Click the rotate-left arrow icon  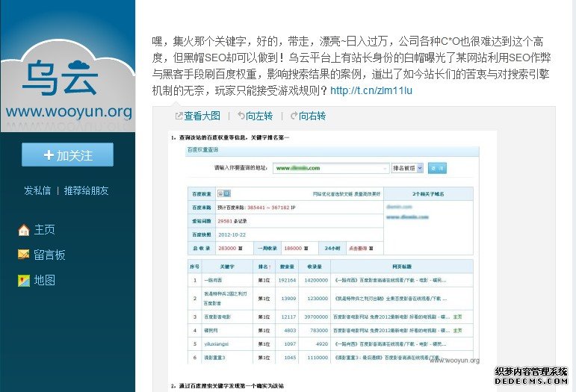click(241, 116)
